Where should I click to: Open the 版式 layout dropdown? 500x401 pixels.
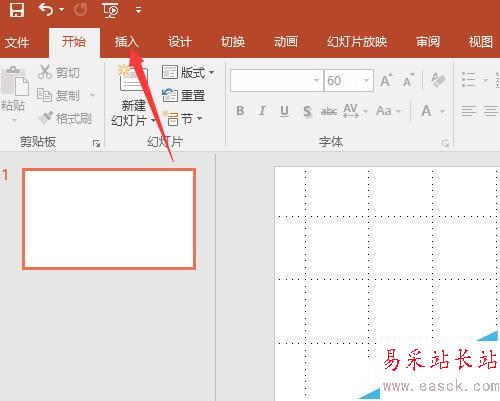coord(188,72)
